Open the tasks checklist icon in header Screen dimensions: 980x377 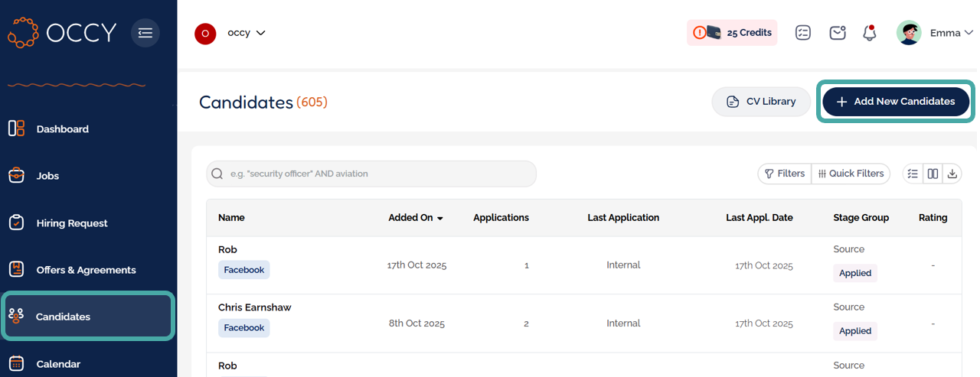(802, 33)
